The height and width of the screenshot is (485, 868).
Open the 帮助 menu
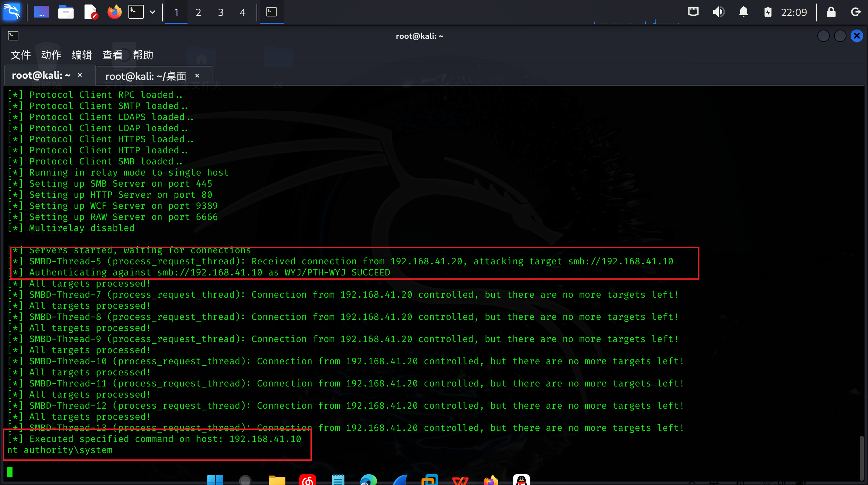click(143, 55)
